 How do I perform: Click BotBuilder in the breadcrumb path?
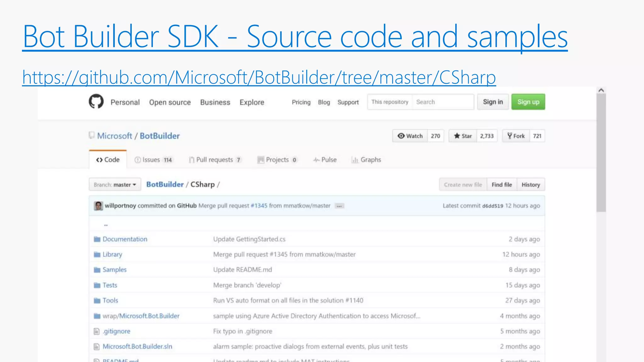click(165, 184)
